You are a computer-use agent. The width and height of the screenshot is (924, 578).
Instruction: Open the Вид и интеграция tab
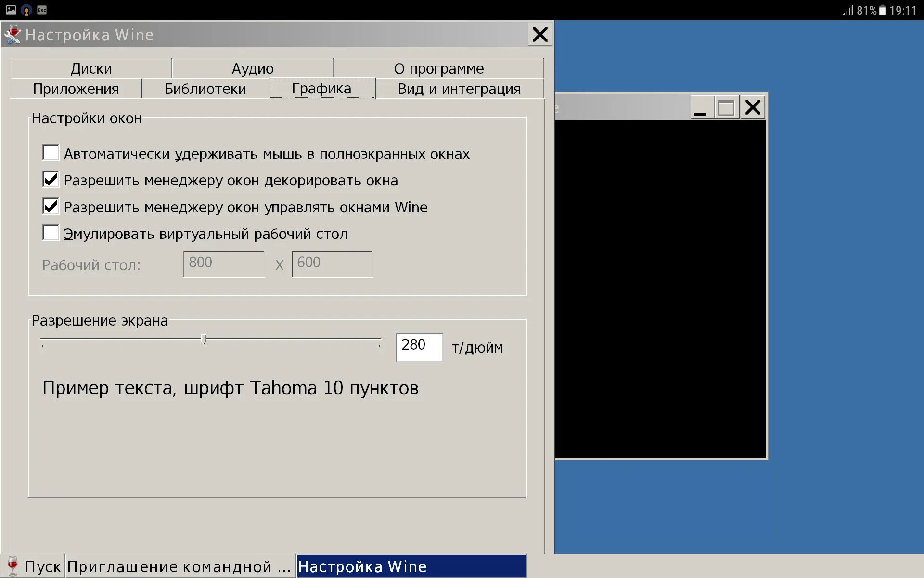(459, 89)
